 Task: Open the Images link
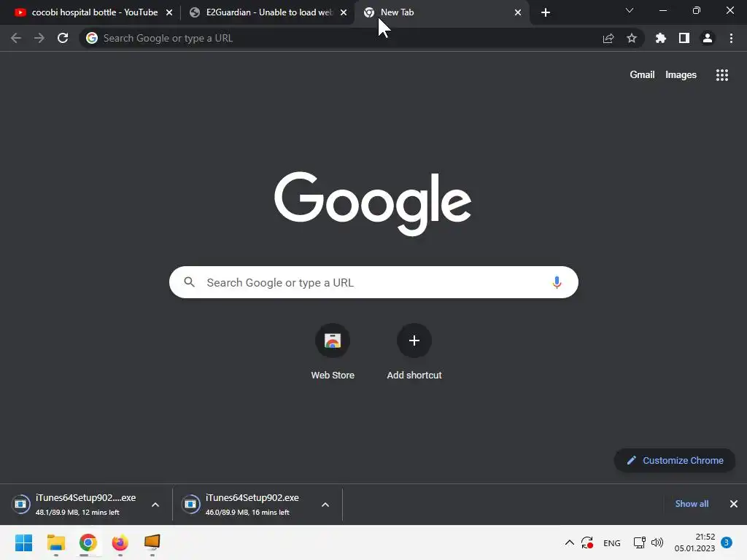point(681,75)
